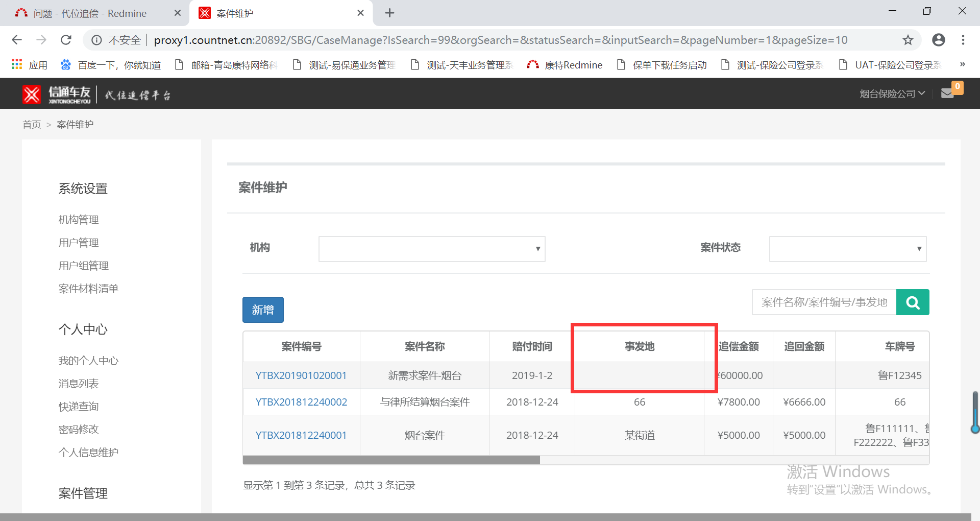Select the 2019-1-2 payment date cell
This screenshot has height=521, width=980.
pos(532,375)
